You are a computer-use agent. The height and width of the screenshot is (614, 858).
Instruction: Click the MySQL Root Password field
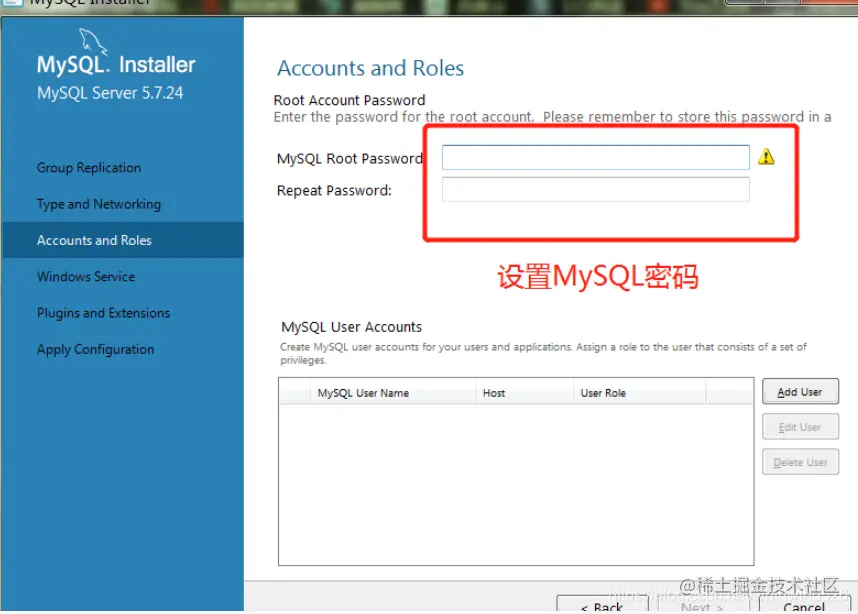click(595, 158)
